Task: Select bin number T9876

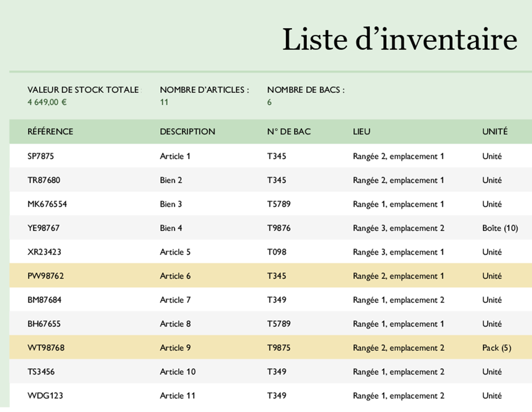Action: pos(279,228)
